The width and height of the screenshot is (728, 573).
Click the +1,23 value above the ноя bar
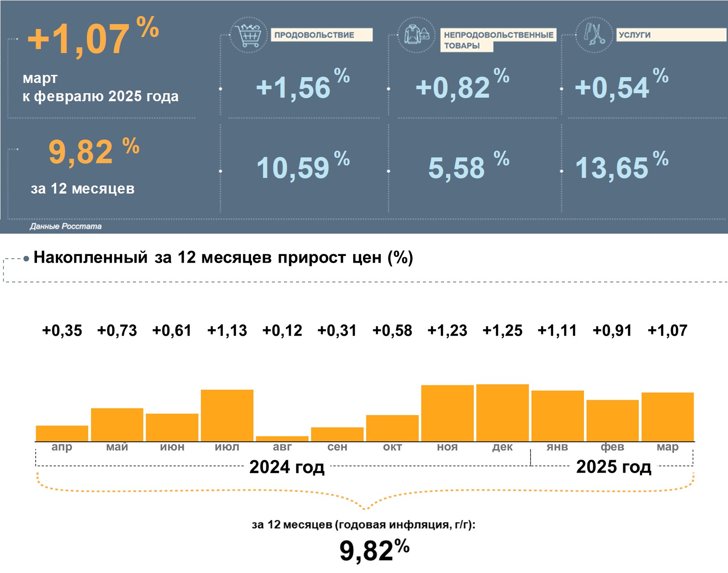click(447, 330)
